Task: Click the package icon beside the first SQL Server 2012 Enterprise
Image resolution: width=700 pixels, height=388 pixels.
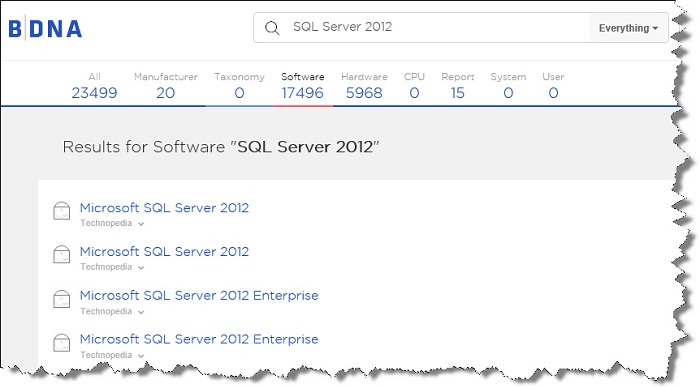Action: tap(62, 299)
